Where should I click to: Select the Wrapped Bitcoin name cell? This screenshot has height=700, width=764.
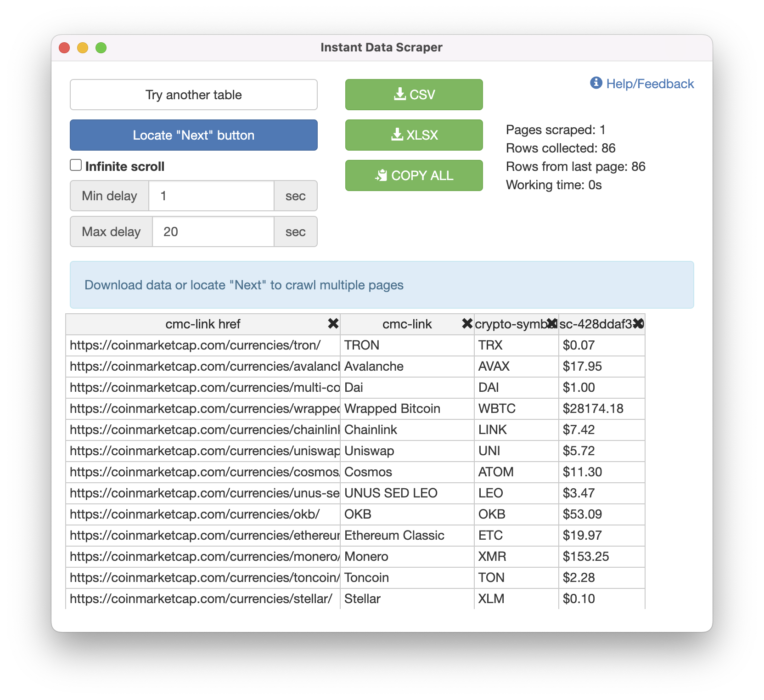coord(407,409)
